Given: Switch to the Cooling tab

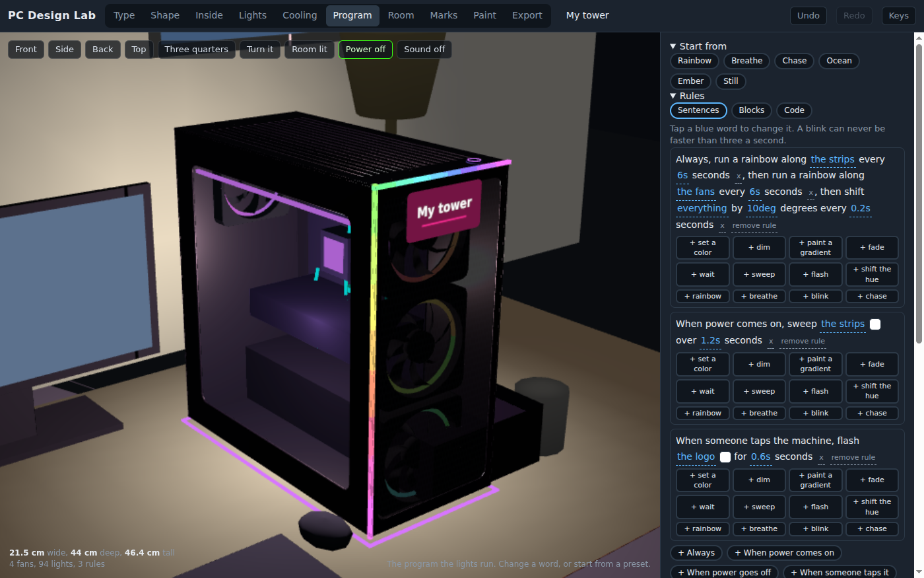Looking at the screenshot, I should (x=300, y=15).
